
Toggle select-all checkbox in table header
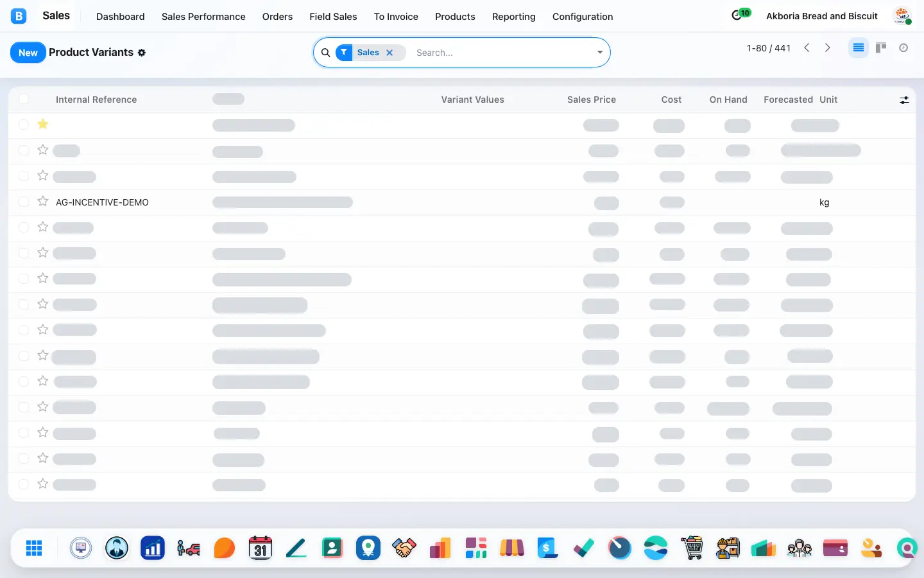[24, 99]
